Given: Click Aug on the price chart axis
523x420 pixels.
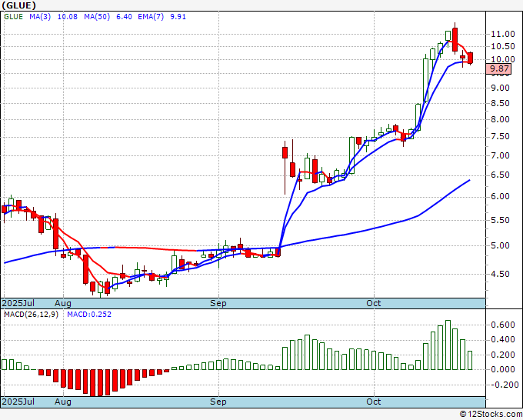Looking at the screenshot, I should [x=63, y=303].
